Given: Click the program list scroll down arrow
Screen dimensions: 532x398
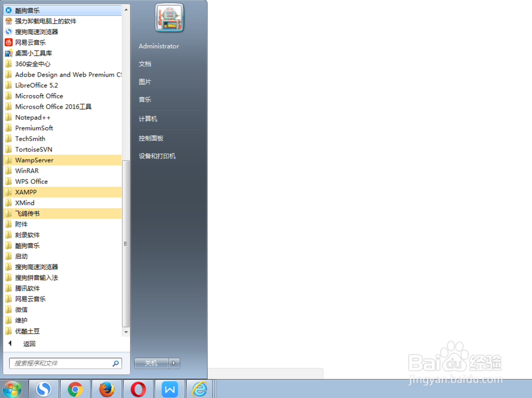Looking at the screenshot, I should coord(126,332).
